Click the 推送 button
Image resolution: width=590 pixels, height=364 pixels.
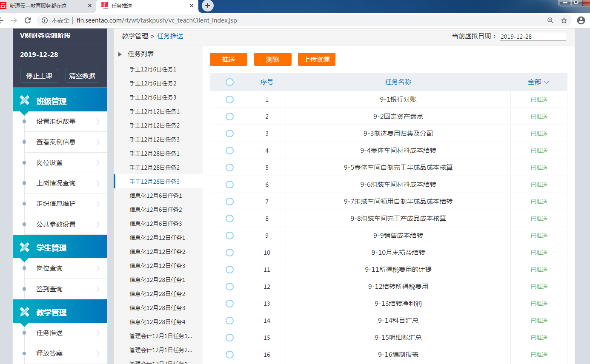click(228, 59)
